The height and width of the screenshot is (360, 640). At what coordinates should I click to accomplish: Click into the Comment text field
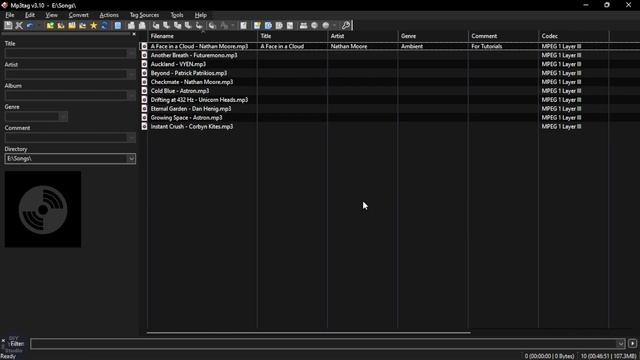pos(66,138)
